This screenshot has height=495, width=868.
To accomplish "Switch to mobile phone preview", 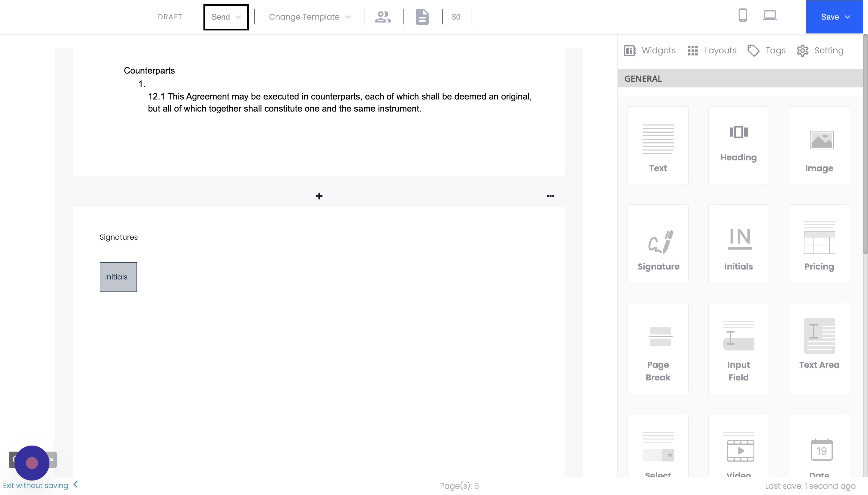I will [743, 16].
